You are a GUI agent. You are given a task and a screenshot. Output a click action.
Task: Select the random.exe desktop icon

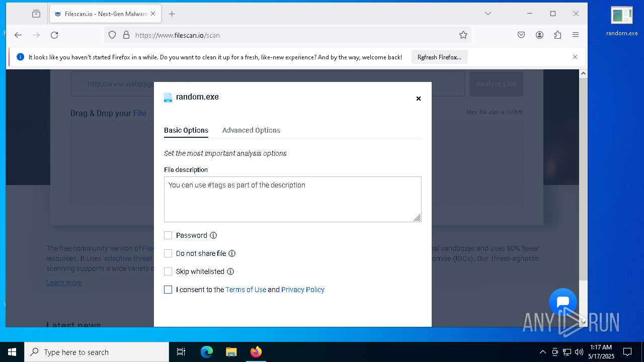click(x=622, y=22)
